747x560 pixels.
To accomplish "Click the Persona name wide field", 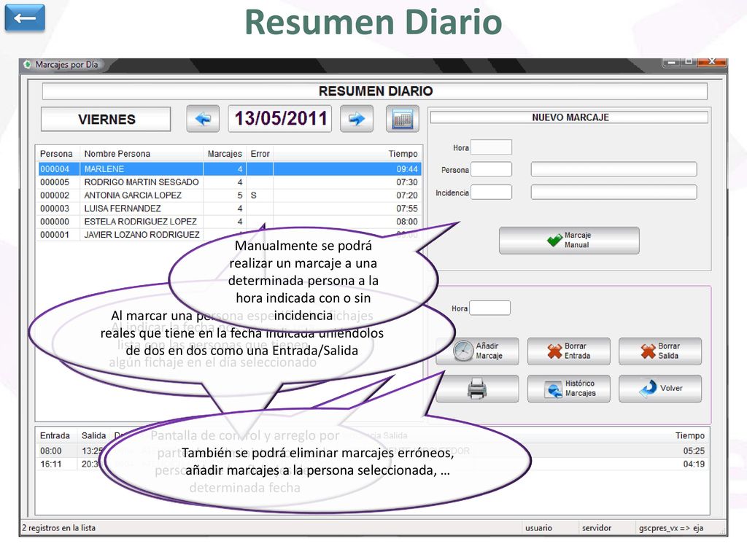I will pos(614,169).
